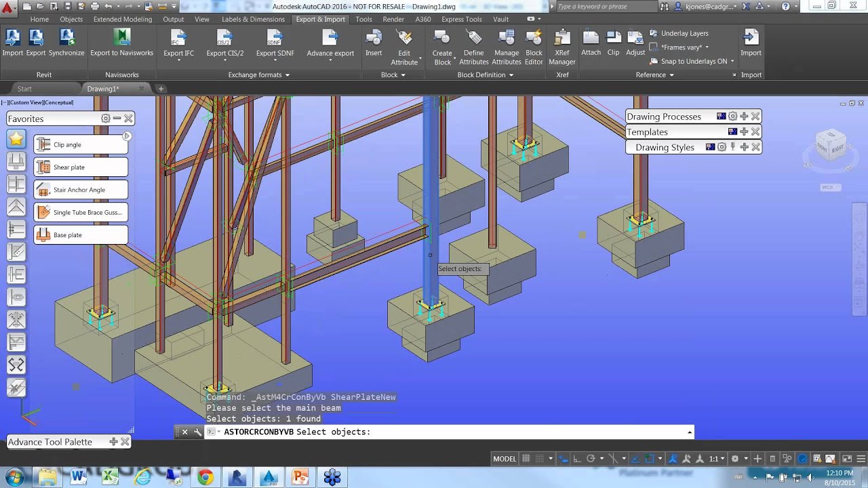Click the Advance Tool Palette plus icon
The width and height of the screenshot is (868, 488).
click(x=113, y=442)
